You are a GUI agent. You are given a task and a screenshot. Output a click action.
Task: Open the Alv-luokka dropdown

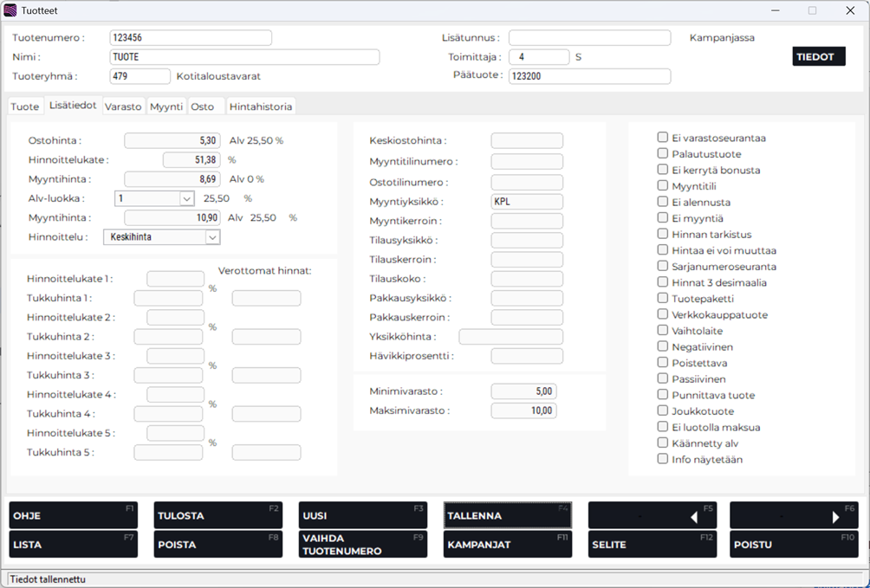(186, 198)
